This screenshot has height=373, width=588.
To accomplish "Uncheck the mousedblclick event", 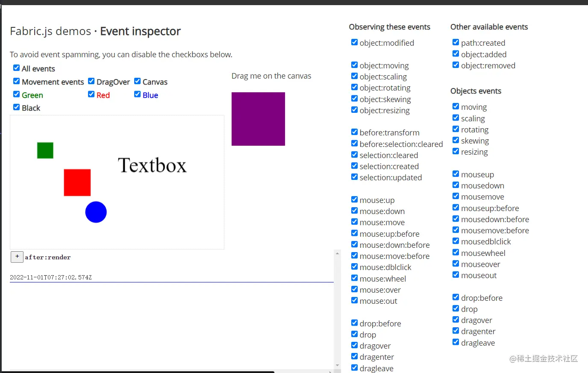I will click(x=456, y=241).
